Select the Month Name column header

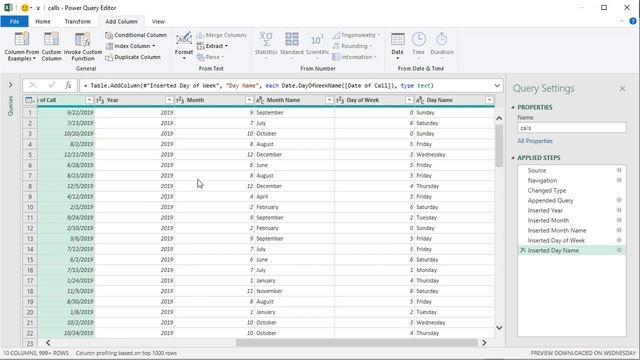(x=283, y=100)
